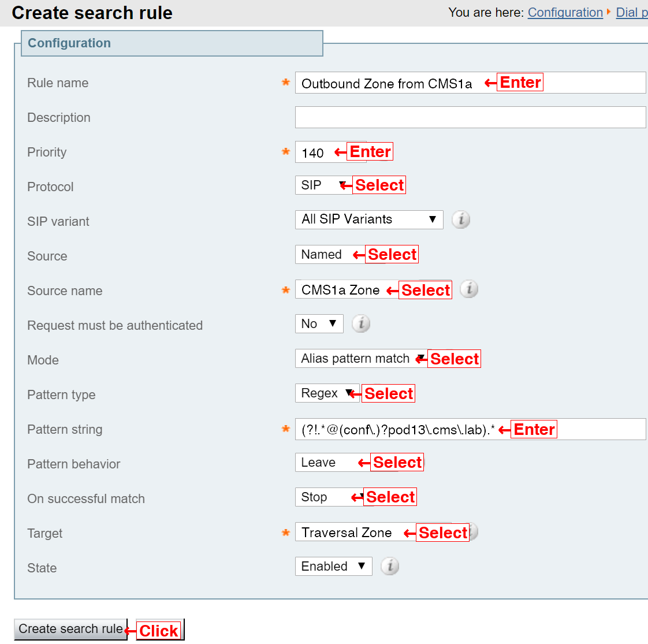Open the State Enabled dropdown
This screenshot has width=648, height=644.
[x=333, y=566]
